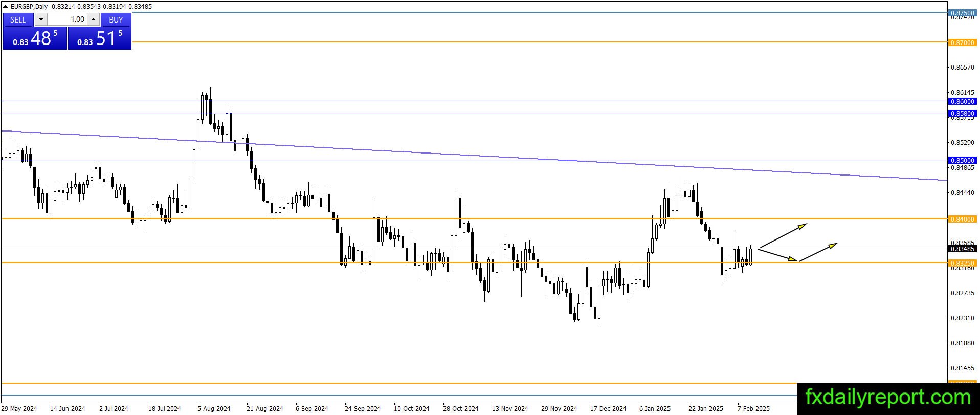Click the SELL button
Image resolution: width=980 pixels, height=415 pixels.
tap(18, 19)
